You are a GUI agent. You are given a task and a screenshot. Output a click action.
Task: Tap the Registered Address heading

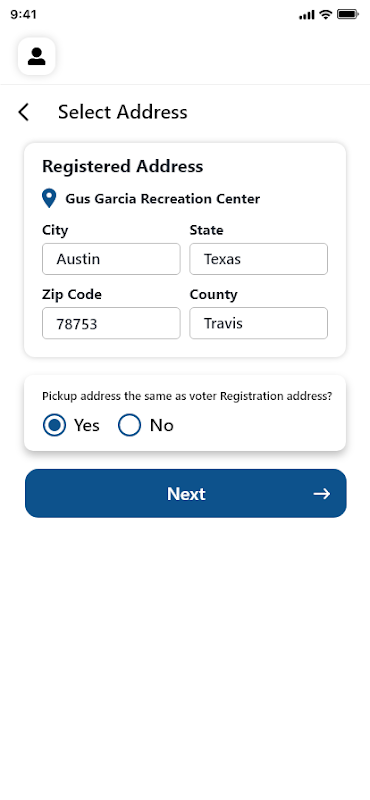tap(122, 166)
